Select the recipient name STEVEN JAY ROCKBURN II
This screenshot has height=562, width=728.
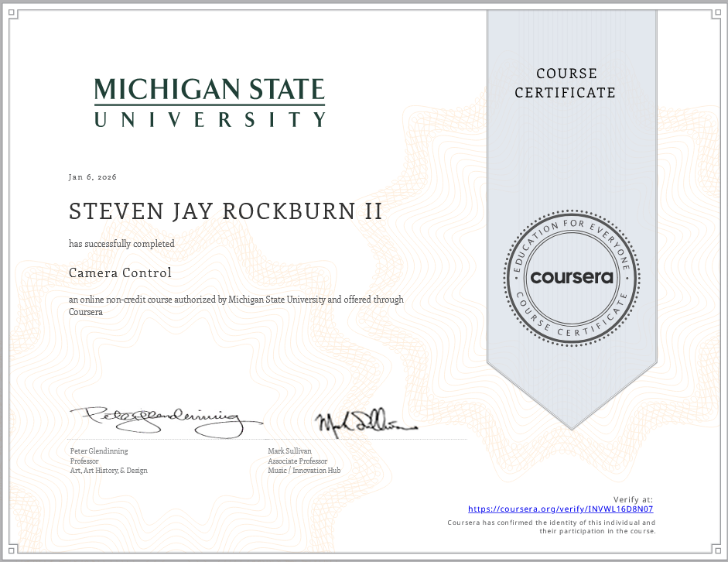pyautogui.click(x=225, y=211)
